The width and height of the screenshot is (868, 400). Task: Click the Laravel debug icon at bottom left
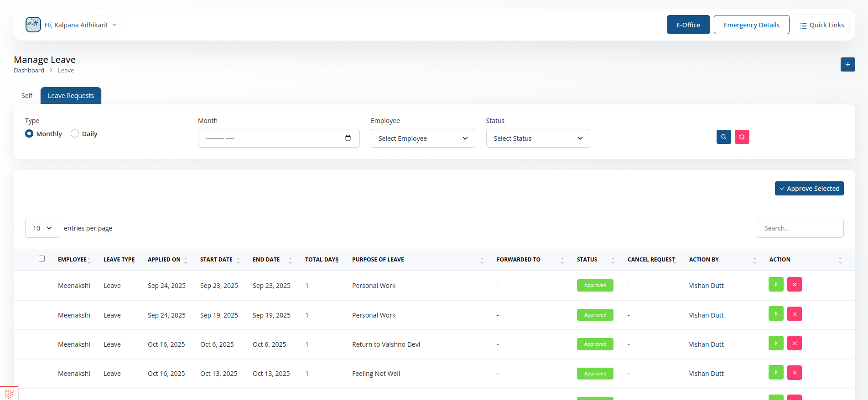[9, 394]
